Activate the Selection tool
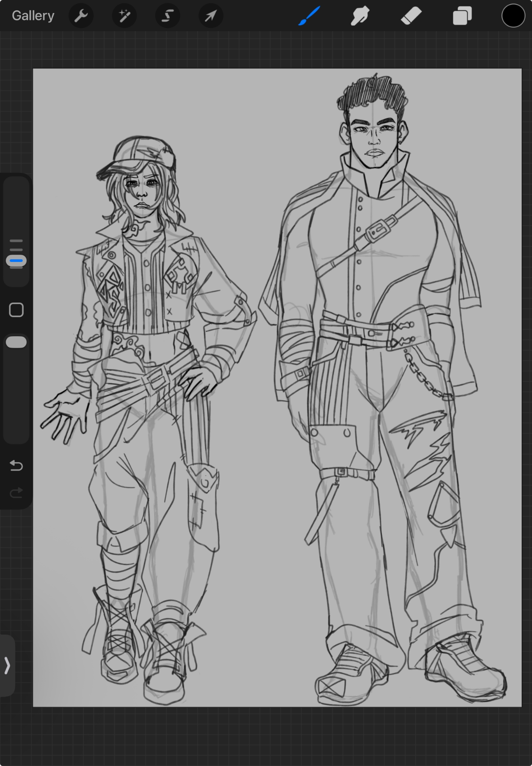The height and width of the screenshot is (766, 532). pos(167,16)
